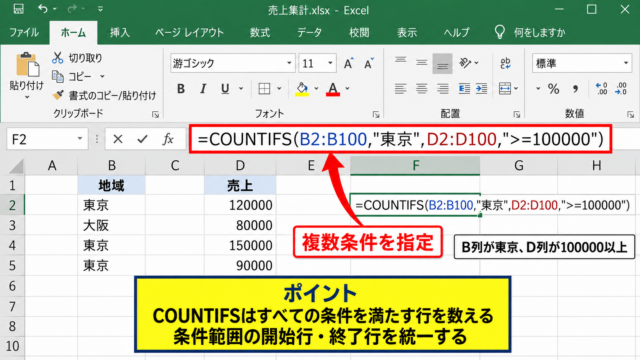
Task: Switch to the 表示 tab
Action: pyautogui.click(x=407, y=32)
